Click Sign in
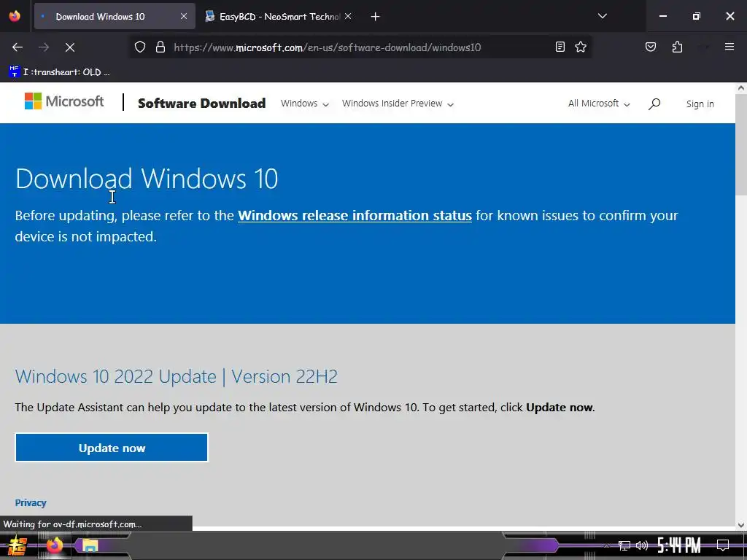 [x=700, y=104]
